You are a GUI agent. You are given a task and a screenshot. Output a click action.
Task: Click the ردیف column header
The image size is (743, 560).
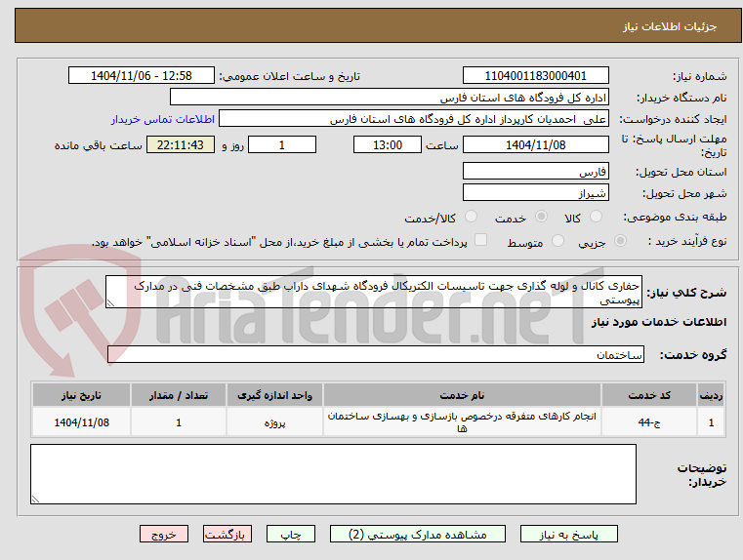(x=711, y=395)
